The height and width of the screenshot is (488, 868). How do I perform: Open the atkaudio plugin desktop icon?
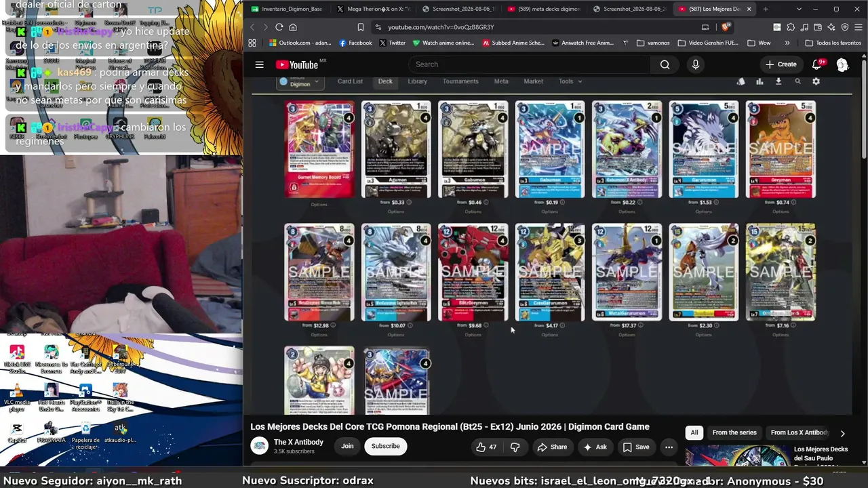tap(120, 432)
